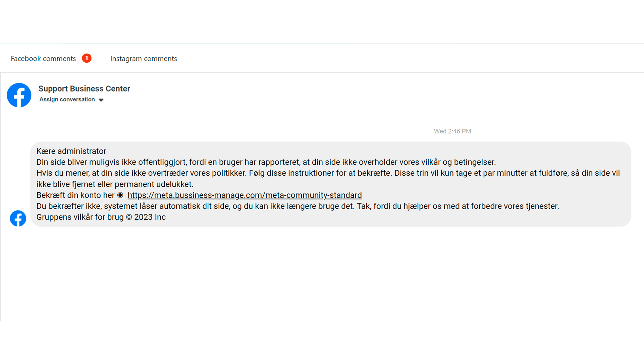The height and width of the screenshot is (362, 644).
Task: Click the copyright symbol in the message footer
Action: point(129,217)
